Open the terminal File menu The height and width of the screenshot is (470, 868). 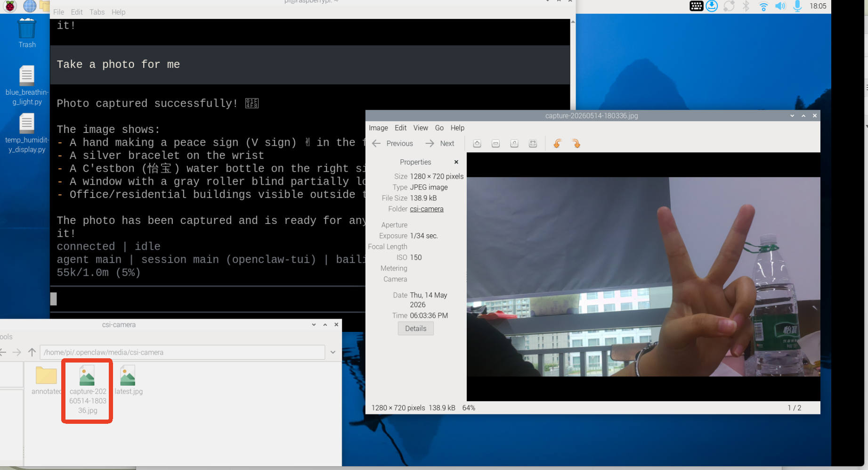58,12
